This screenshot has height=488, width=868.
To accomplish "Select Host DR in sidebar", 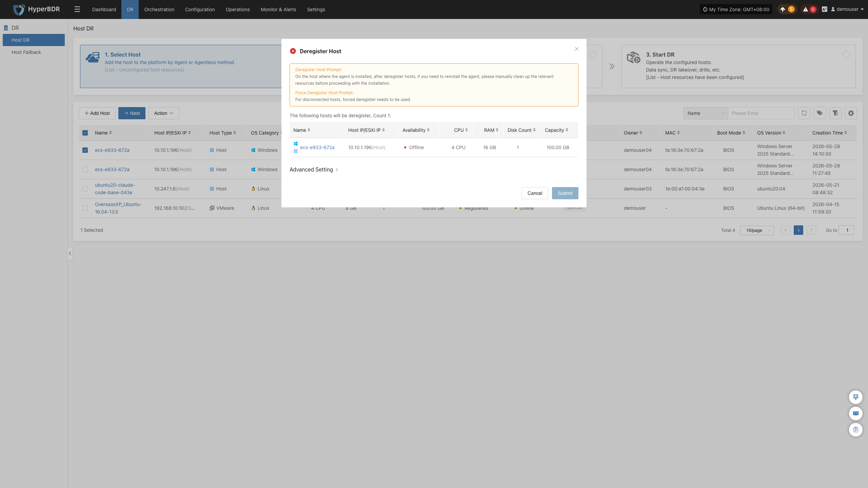I will [x=34, y=40].
